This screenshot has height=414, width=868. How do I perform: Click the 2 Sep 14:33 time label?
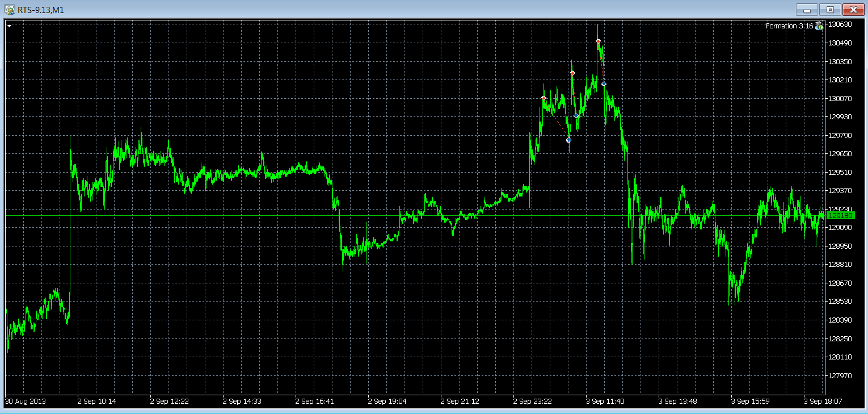242,401
